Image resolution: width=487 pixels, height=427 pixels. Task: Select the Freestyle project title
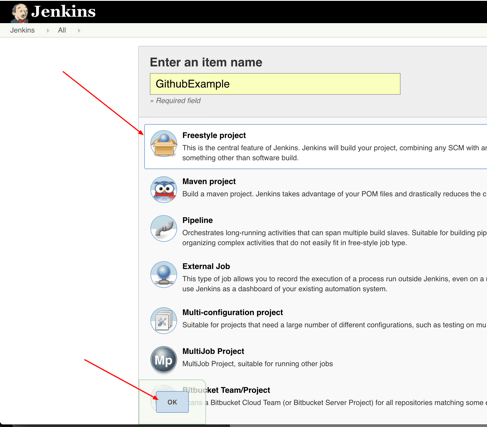click(x=214, y=135)
